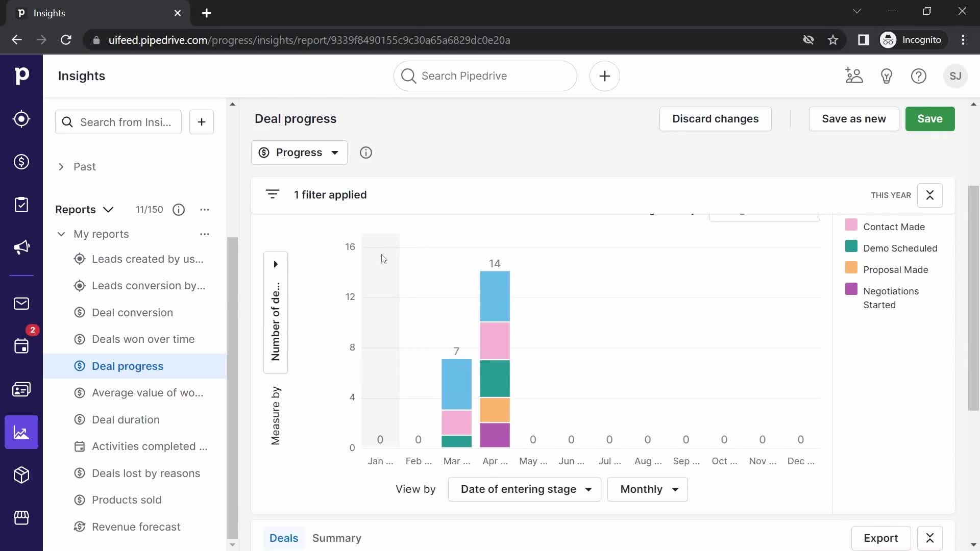Select the Deals tab in report
The width and height of the screenshot is (980, 551).
click(x=284, y=538)
